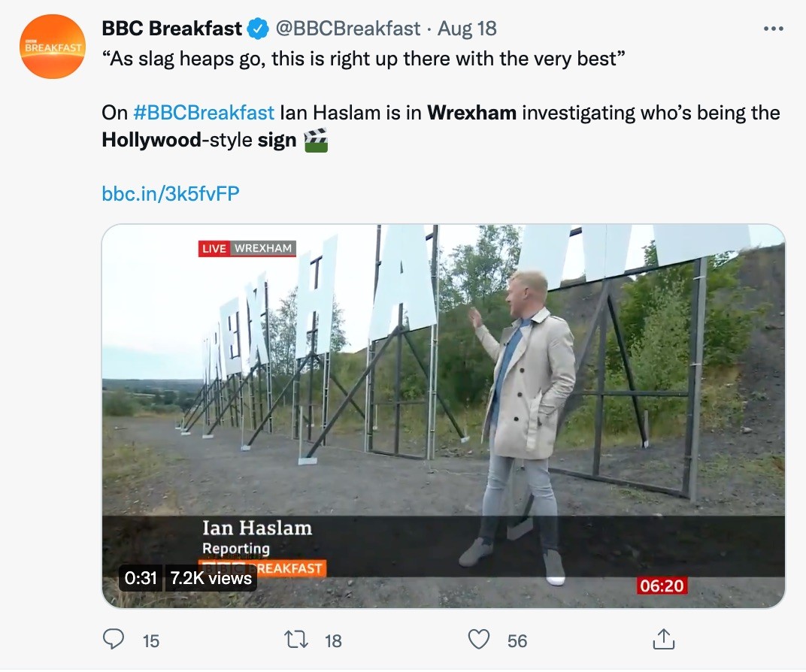
Task: Click the @BBCBreakfast handle
Action: 348,29
